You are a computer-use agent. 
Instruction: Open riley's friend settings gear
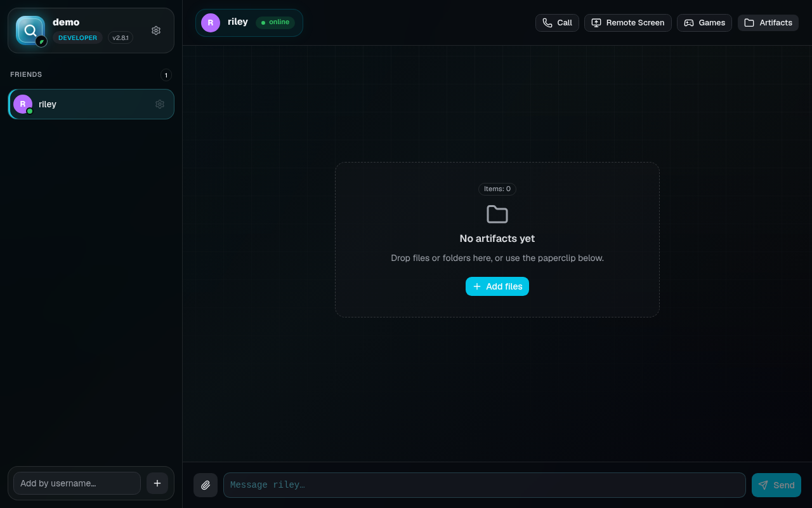160,104
